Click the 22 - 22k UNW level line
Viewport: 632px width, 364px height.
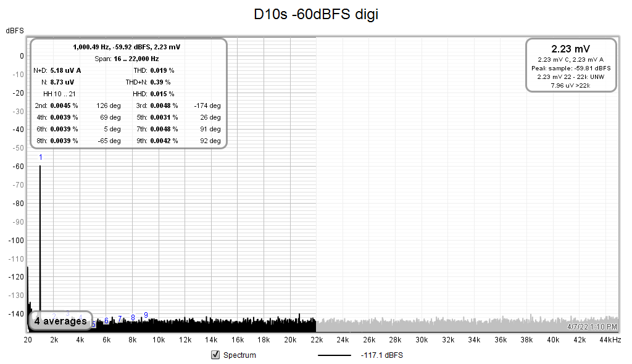click(x=571, y=77)
